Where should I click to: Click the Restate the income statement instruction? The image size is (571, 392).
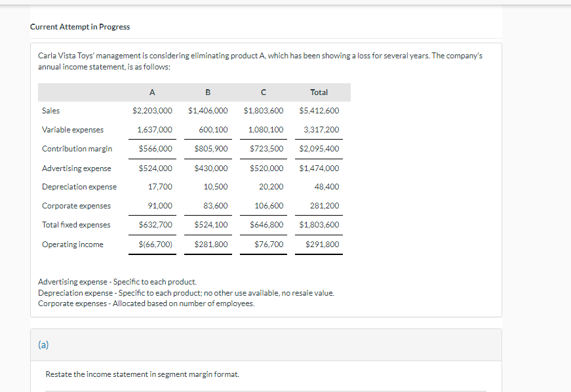(142, 374)
